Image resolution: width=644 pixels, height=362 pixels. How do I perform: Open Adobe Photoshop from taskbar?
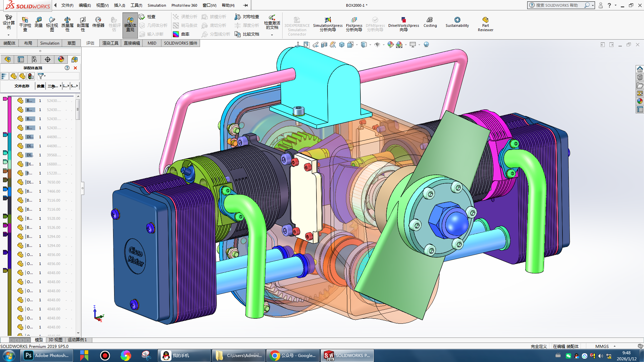click(46, 356)
